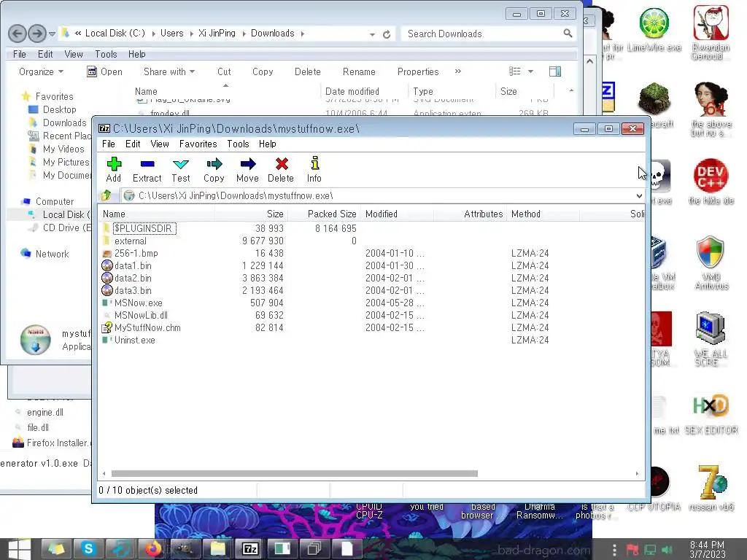Select data3.bin in the archive list

pyautogui.click(x=133, y=290)
